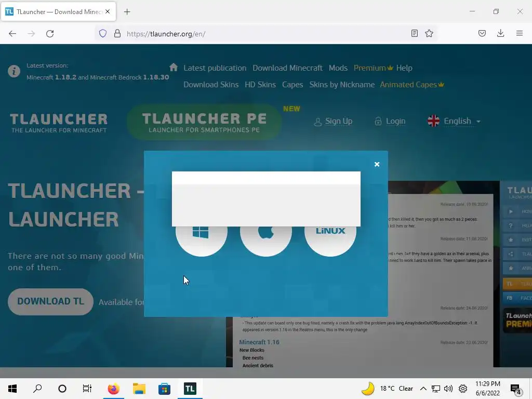Go to HD Skins page
The height and width of the screenshot is (399, 532).
tap(260, 85)
